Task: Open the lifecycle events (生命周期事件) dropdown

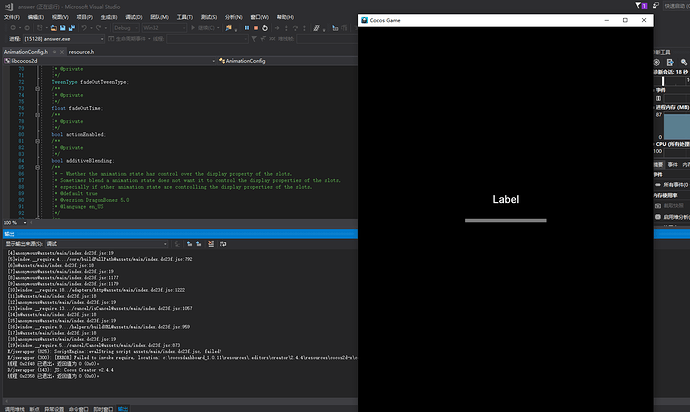Action: pos(130,39)
